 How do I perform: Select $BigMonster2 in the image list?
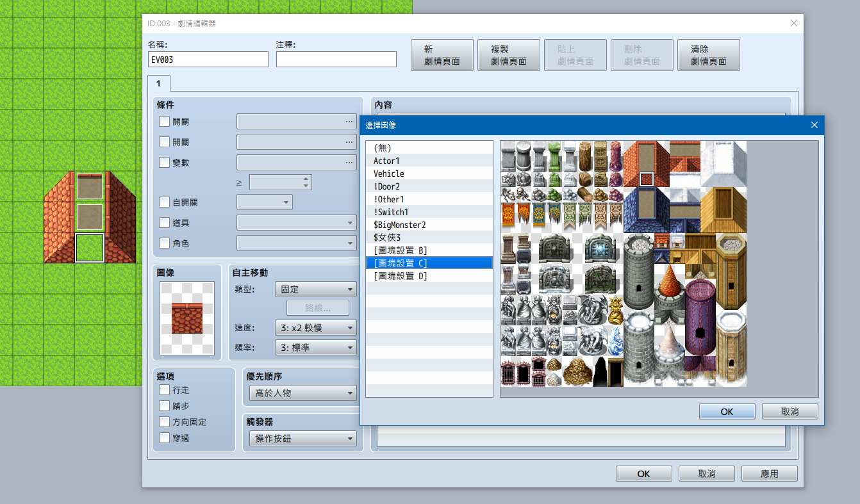tap(429, 225)
